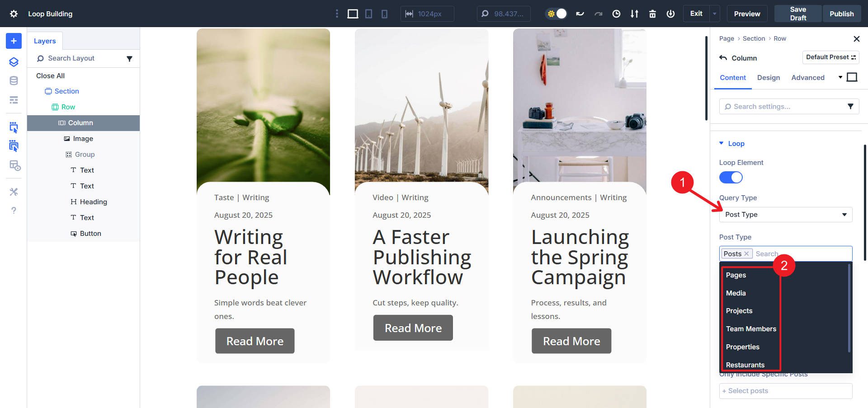Click Read More under A Faster Publishing Workflow
Image resolution: width=868 pixels, height=408 pixels.
click(413, 328)
